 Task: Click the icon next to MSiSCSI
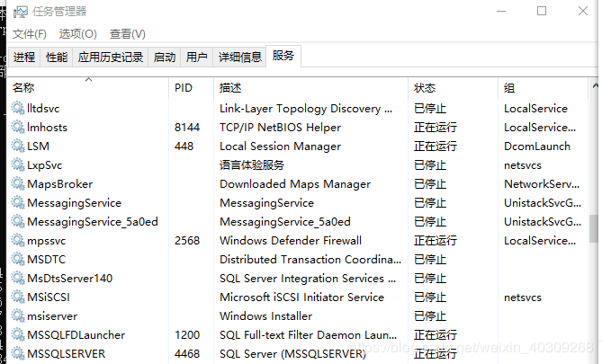coord(18,297)
